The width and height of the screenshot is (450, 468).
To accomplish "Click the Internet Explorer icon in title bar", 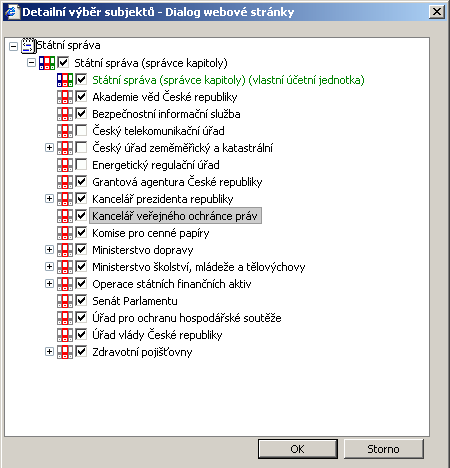I will [x=12, y=12].
